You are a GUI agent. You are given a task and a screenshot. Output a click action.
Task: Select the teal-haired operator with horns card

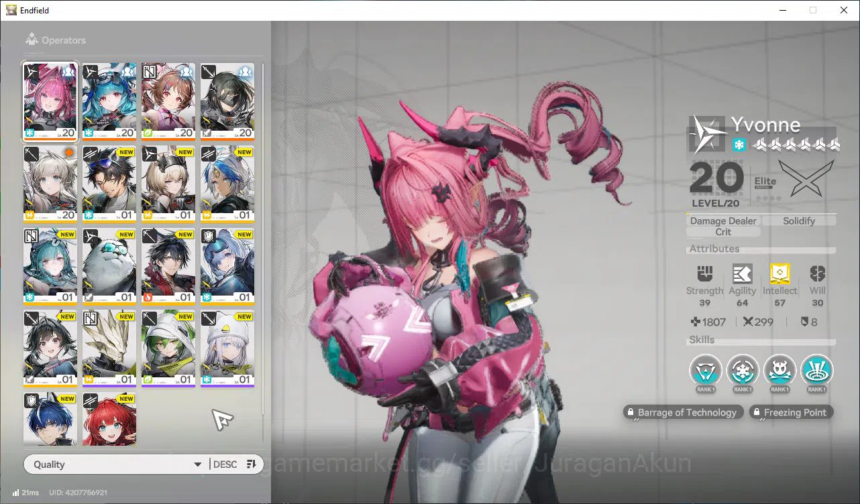click(50, 266)
